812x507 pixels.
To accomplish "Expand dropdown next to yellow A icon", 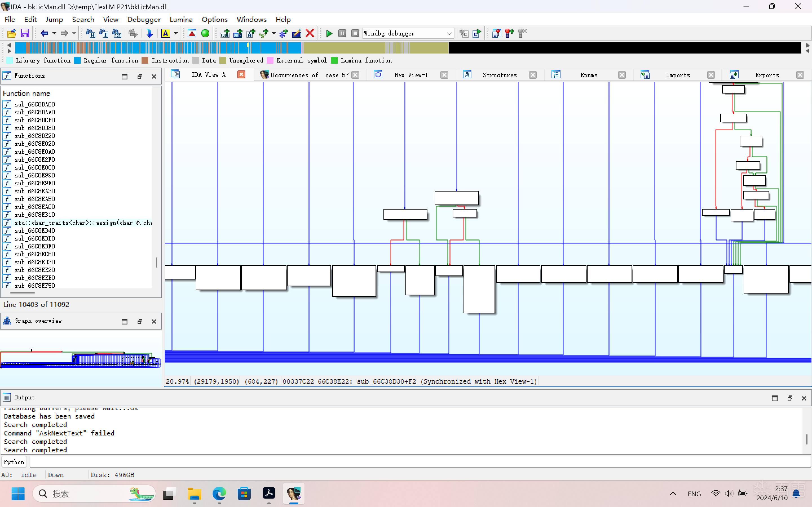I will [175, 33].
